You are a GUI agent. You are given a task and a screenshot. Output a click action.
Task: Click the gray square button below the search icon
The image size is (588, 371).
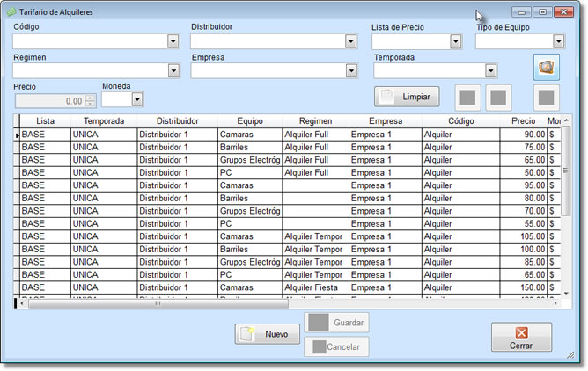pyautogui.click(x=547, y=96)
